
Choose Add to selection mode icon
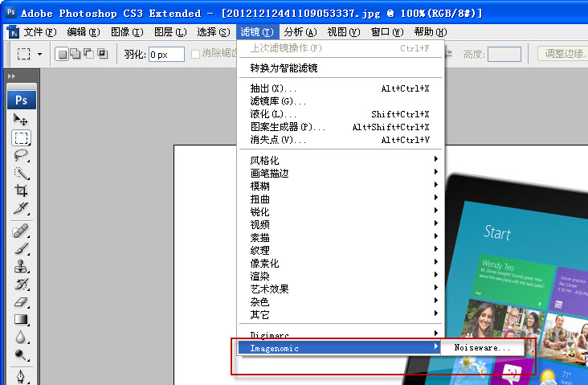coord(76,54)
